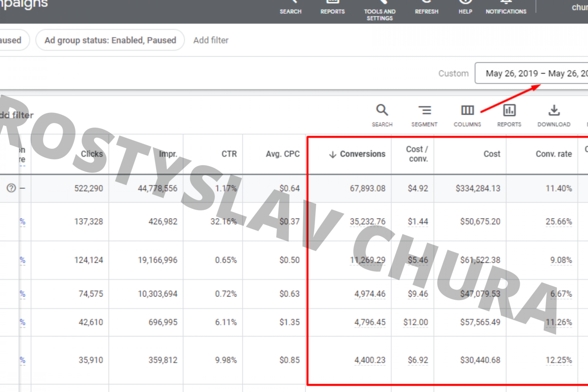Open the Segment icon
Viewport: 588px width, 392px height.
click(x=425, y=110)
